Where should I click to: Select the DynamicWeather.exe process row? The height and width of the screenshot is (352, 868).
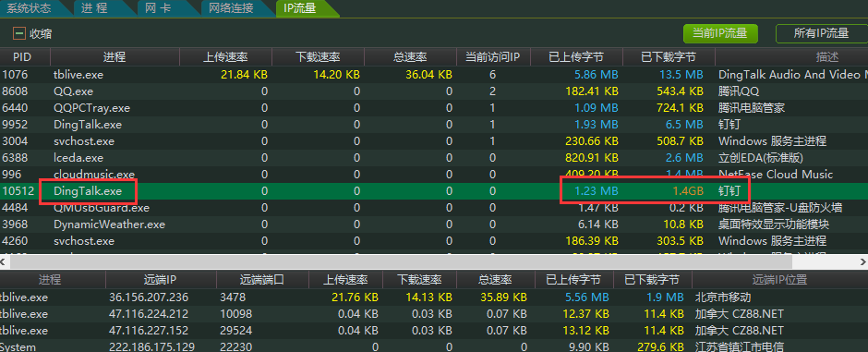tap(434, 225)
